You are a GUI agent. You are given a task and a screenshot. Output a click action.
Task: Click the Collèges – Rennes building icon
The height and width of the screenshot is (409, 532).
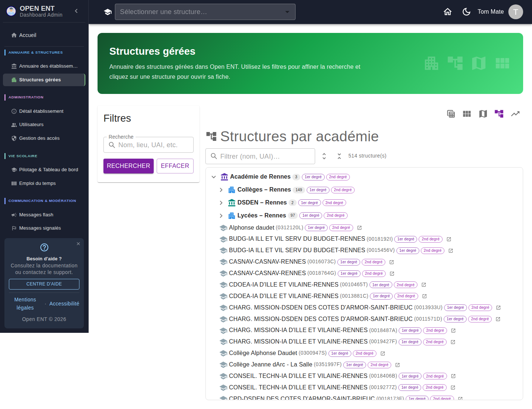pyautogui.click(x=232, y=190)
